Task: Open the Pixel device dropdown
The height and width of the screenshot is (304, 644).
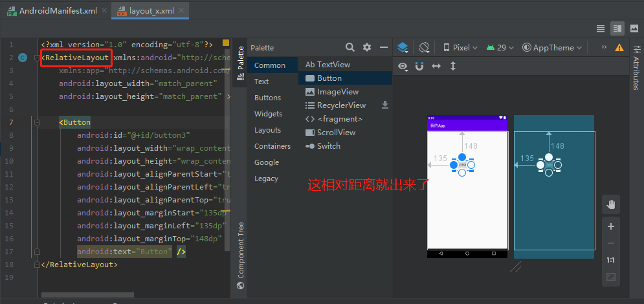Action: coord(460,48)
